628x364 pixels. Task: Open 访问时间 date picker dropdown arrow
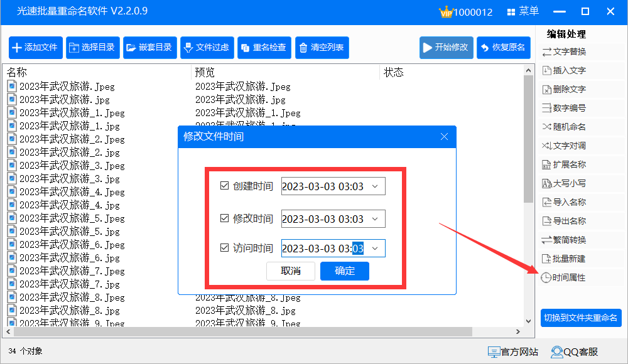point(375,249)
